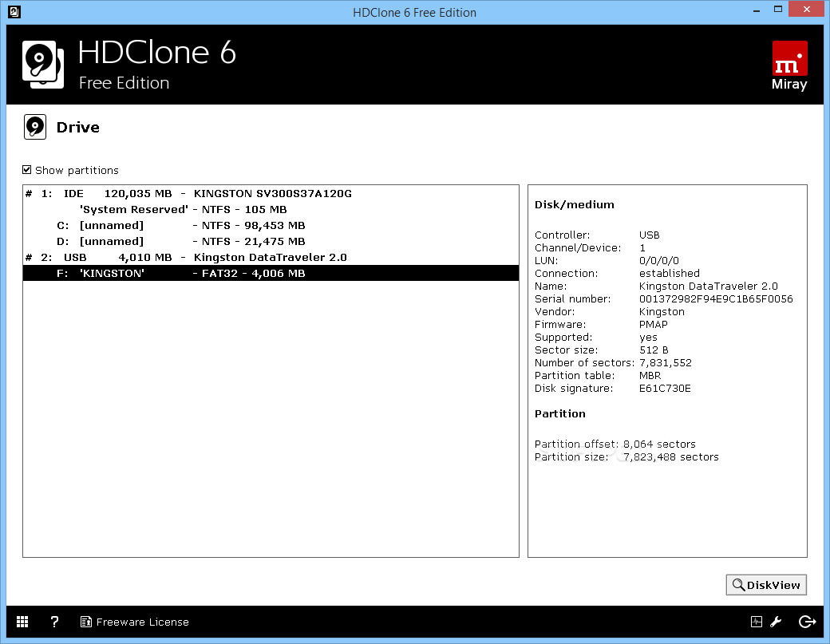Click the Drive section disk icon

pyautogui.click(x=35, y=127)
